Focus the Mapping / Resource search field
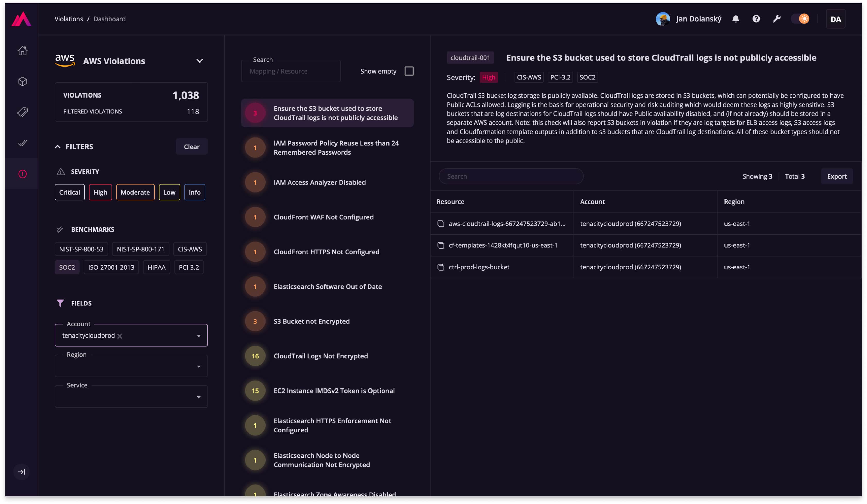Image resolution: width=867 pixels, height=504 pixels. pos(291,71)
